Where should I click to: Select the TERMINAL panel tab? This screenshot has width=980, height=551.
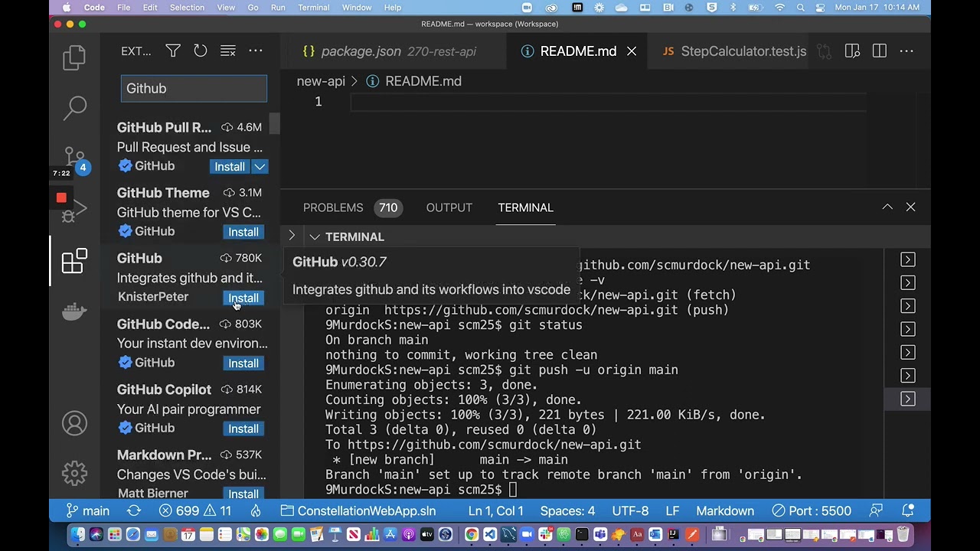coord(525,207)
